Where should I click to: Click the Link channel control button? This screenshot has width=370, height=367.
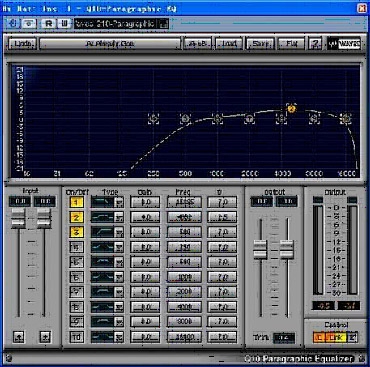336,337
